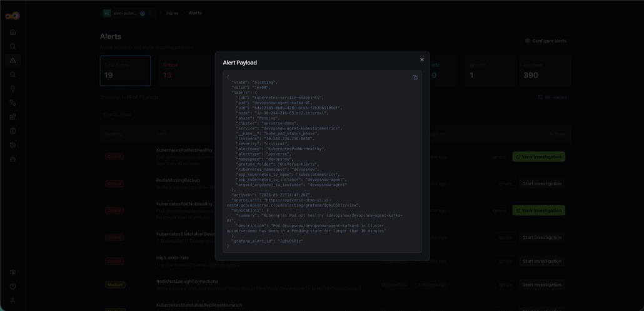The height and width of the screenshot is (311, 644).
Task: Open the help question-mark icon
Action: (x=13, y=287)
